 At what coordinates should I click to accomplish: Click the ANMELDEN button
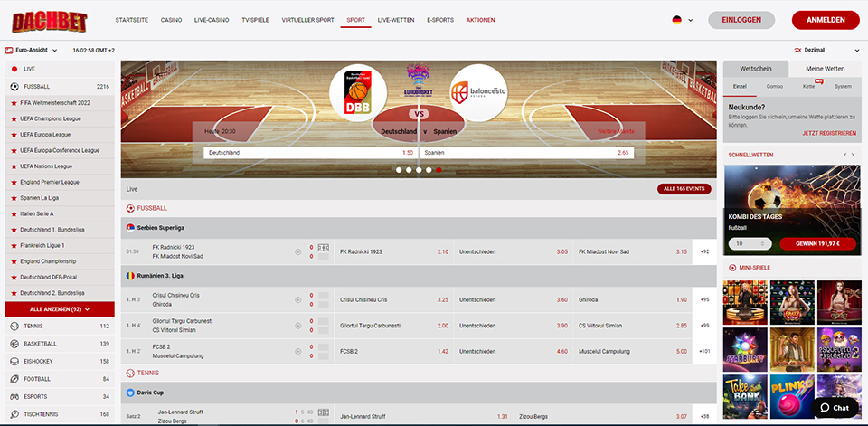[x=826, y=20]
